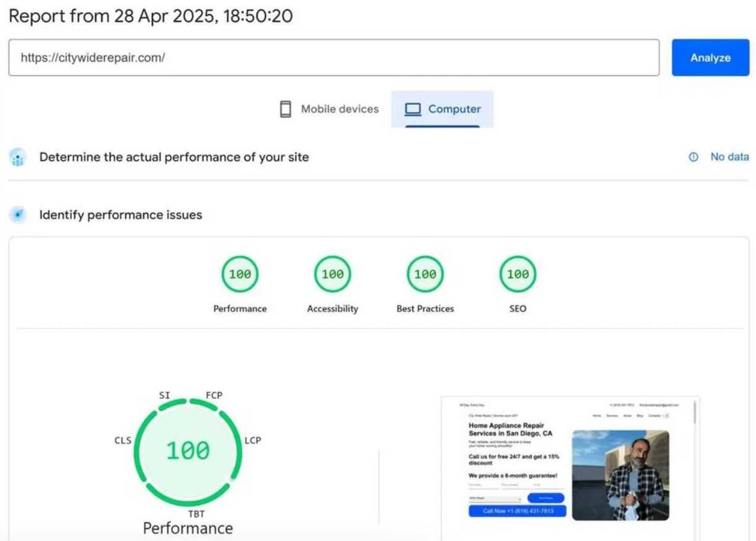Image resolution: width=756 pixels, height=541 pixels.
Task: Click the SEO label under gauge
Action: point(517,308)
